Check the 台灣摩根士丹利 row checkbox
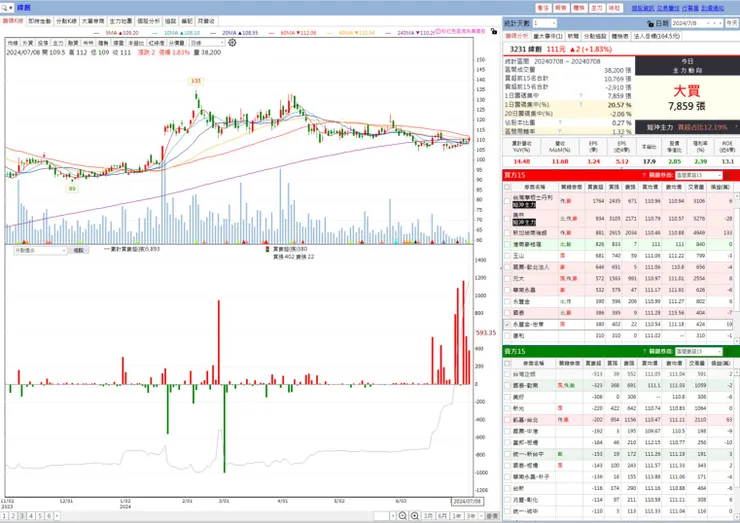This screenshot has width=740, height=523. (507, 201)
